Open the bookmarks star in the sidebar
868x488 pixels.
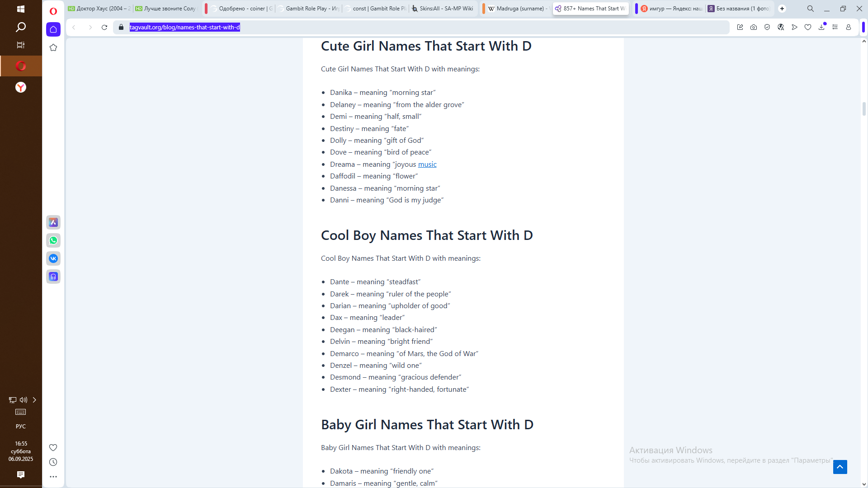pyautogui.click(x=53, y=47)
